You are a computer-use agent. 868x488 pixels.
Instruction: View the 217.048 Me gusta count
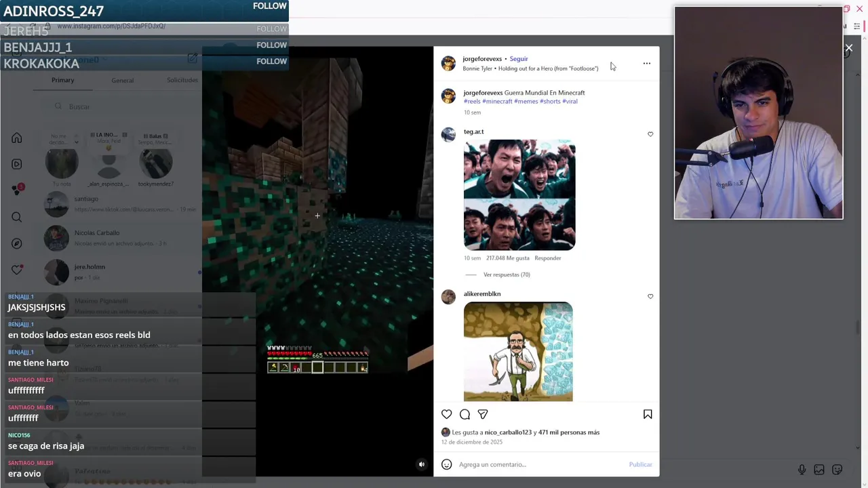[x=508, y=258]
